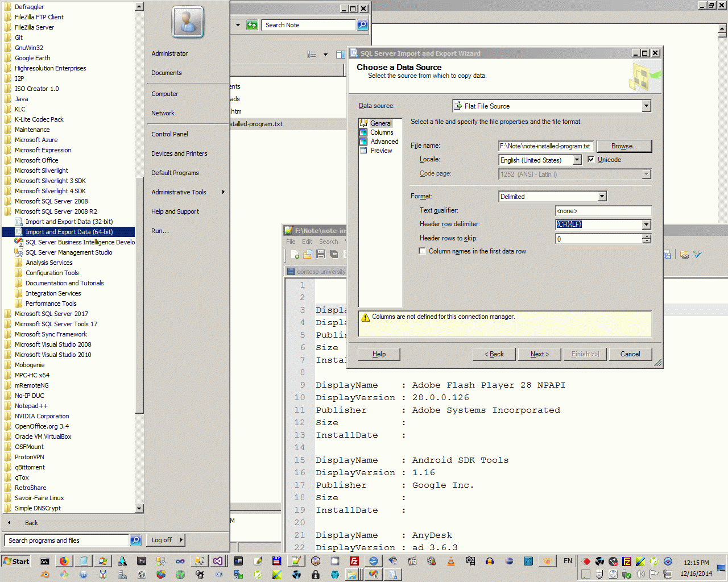Click the Search programs and files box

(x=67, y=541)
